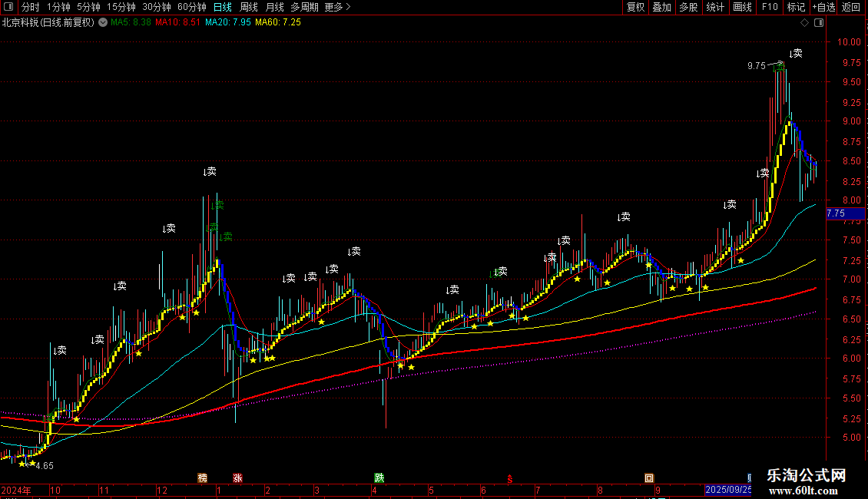Click the 2024年 label on the time axis
Viewport: 868px width, 499px height.
(17, 490)
